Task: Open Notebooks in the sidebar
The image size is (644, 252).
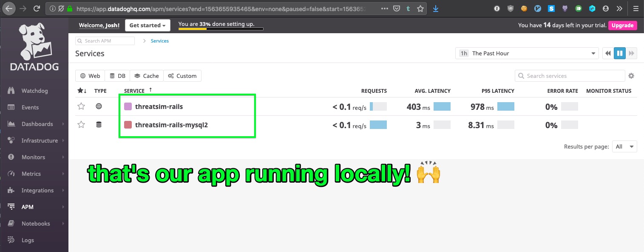Action: click(x=36, y=223)
